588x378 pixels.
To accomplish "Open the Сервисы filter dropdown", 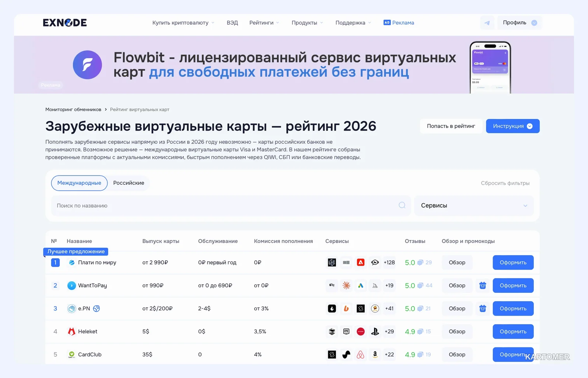I will coord(474,205).
